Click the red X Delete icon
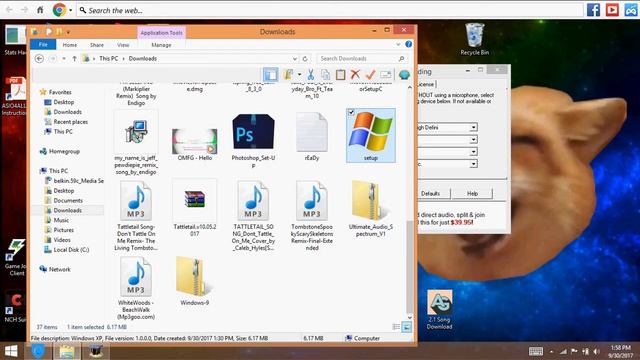The height and width of the screenshot is (360, 640). [355, 74]
